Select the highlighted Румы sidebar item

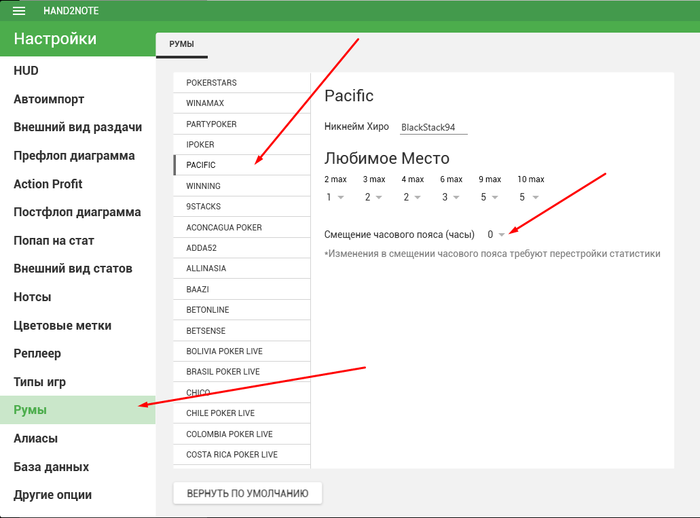78,410
